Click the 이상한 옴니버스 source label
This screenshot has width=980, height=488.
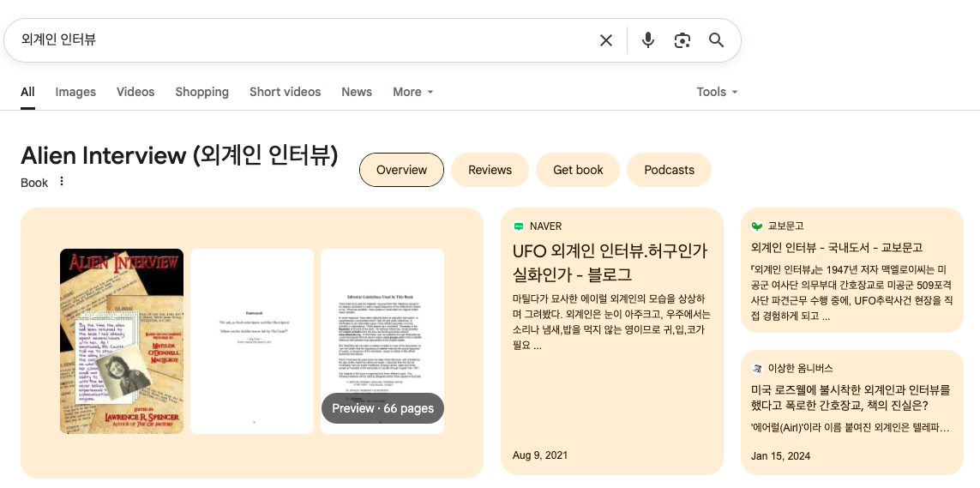(800, 369)
